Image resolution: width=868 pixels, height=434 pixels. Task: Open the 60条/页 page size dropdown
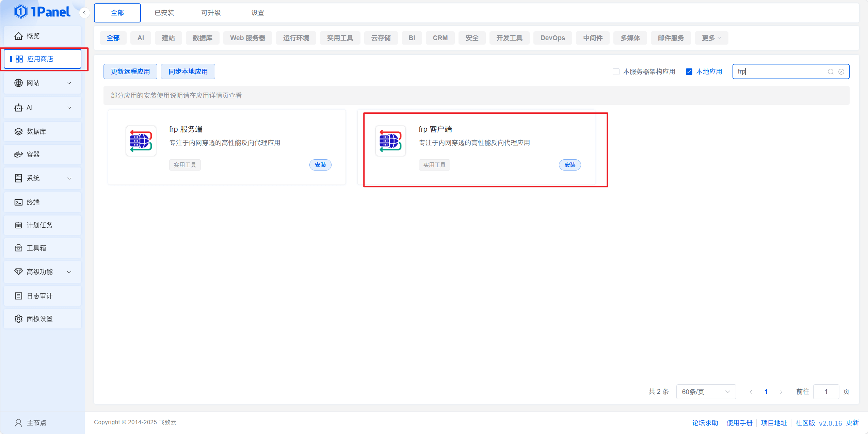(x=706, y=391)
